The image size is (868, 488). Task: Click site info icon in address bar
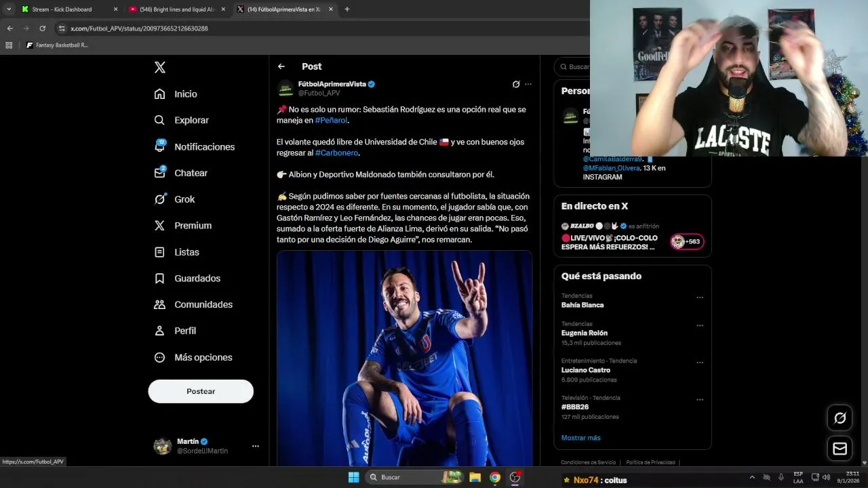(62, 28)
